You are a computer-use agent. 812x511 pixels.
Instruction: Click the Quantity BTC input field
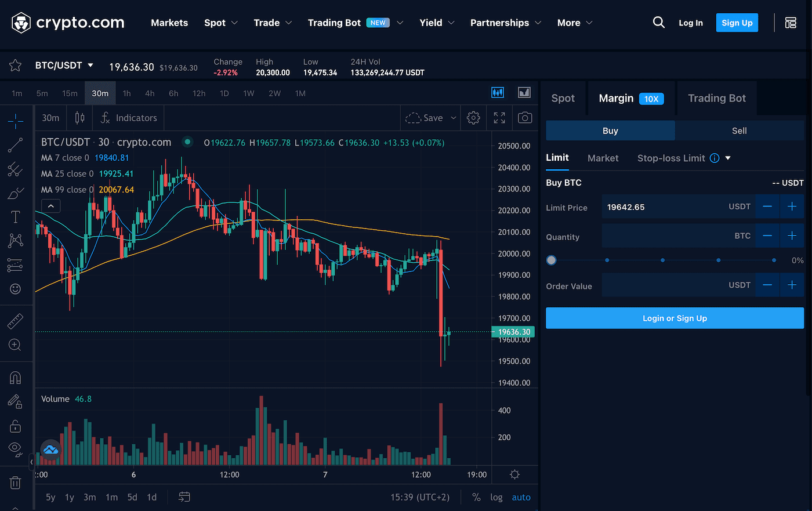[679, 236]
